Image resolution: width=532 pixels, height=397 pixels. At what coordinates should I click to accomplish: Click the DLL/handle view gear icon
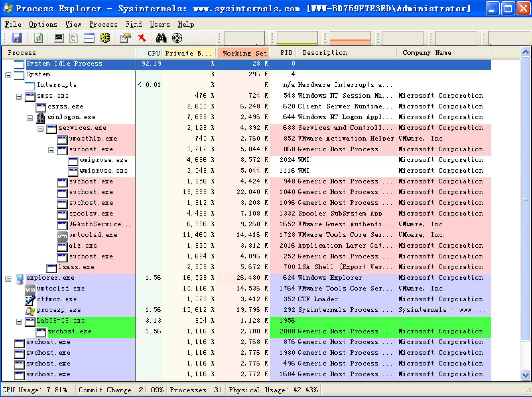pyautogui.click(x=105, y=38)
